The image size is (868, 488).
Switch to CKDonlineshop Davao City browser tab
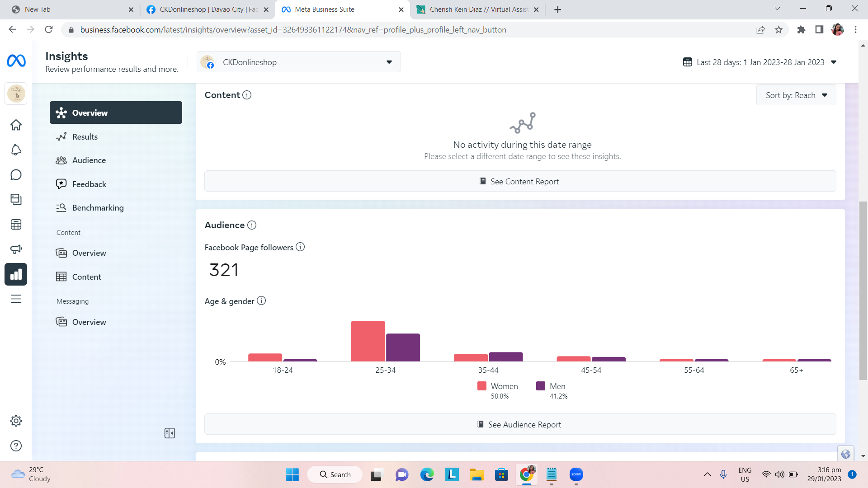[208, 9]
